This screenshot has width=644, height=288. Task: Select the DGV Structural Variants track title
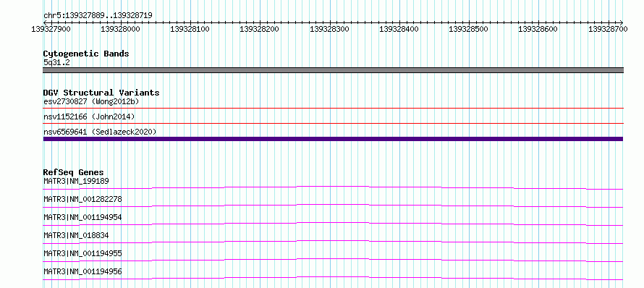click(101, 93)
